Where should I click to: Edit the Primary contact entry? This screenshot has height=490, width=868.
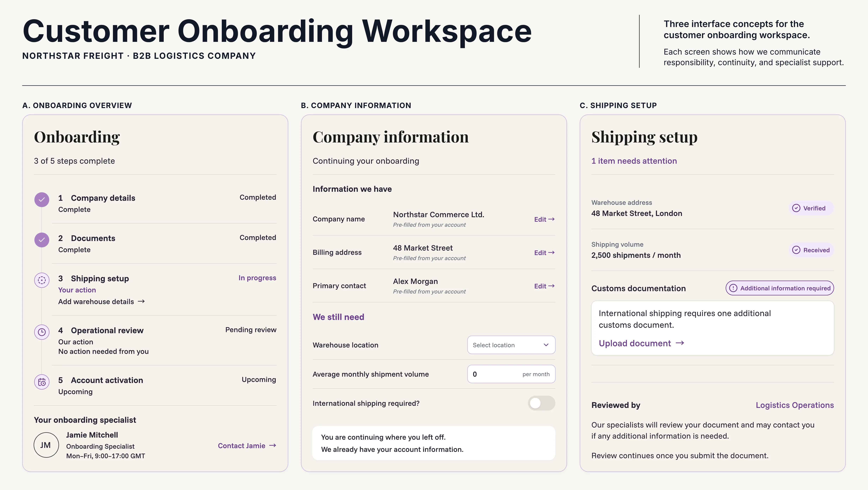click(544, 286)
